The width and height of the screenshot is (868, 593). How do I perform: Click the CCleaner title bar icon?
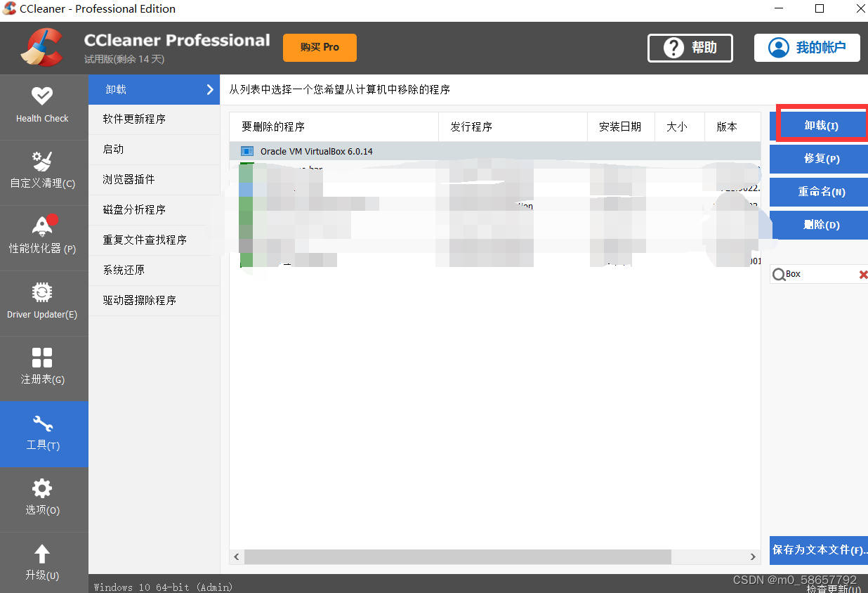click(x=10, y=9)
